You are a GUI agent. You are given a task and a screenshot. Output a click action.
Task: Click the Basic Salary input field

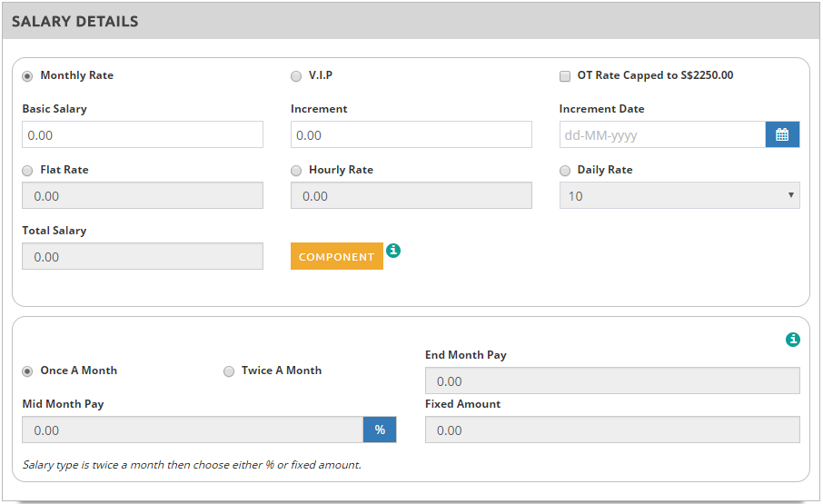pyautogui.click(x=143, y=135)
